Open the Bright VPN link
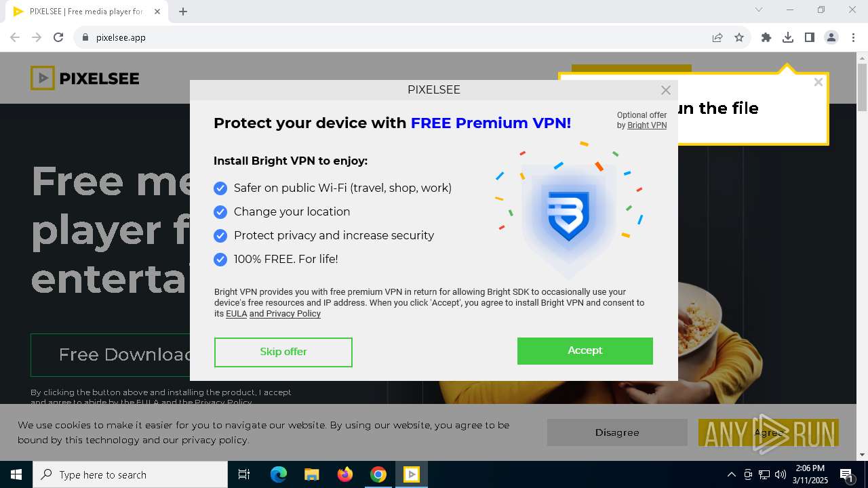Screen dimensions: 868x488 tap(647, 125)
